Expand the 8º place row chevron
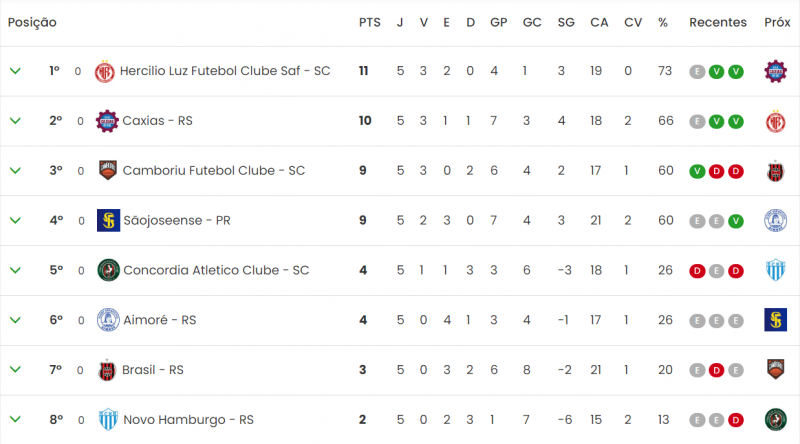Screen dimensions: 800x444 click(x=15, y=419)
